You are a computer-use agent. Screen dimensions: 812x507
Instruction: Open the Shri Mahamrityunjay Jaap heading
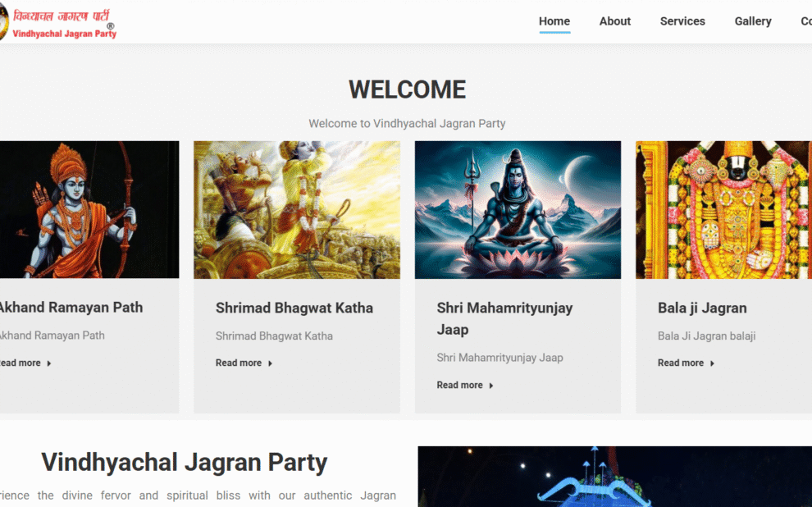[x=504, y=318]
